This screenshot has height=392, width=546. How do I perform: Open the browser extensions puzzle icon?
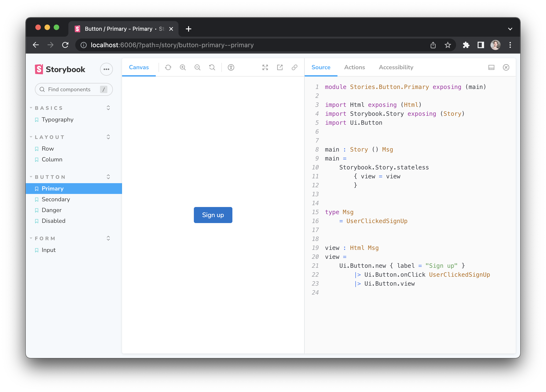tap(466, 45)
